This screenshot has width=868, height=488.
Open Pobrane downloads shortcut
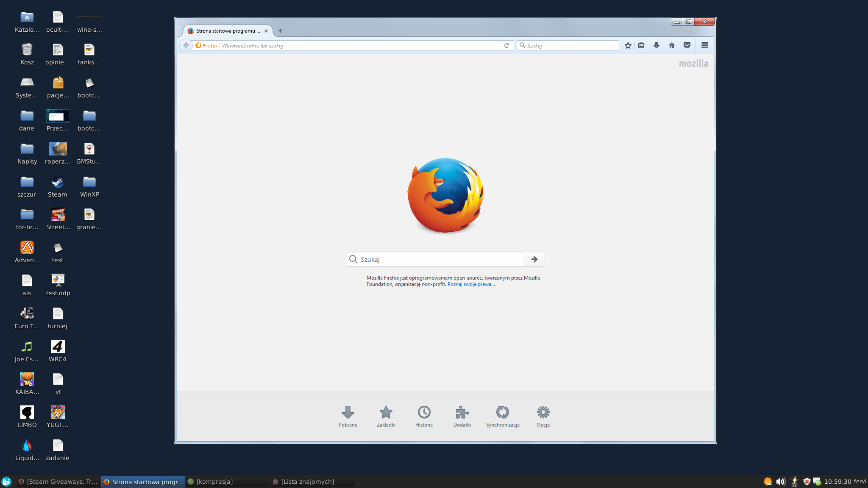tap(348, 416)
